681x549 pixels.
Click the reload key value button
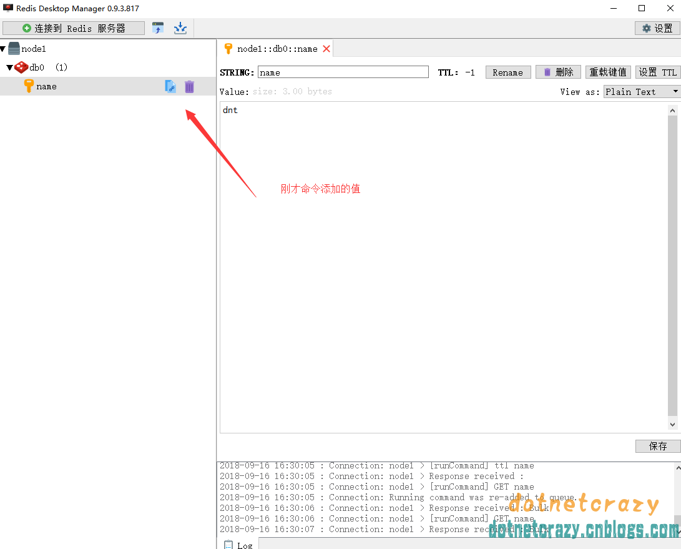click(x=608, y=72)
